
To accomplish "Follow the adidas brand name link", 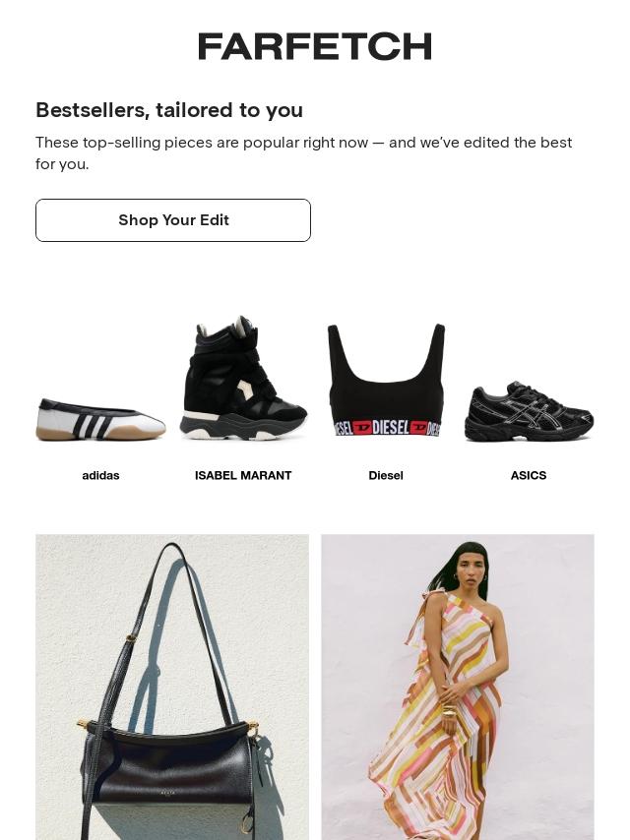I will 100,476.
